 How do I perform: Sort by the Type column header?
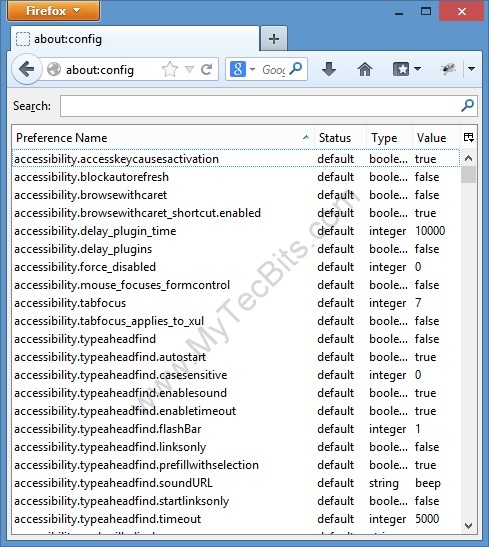click(389, 137)
